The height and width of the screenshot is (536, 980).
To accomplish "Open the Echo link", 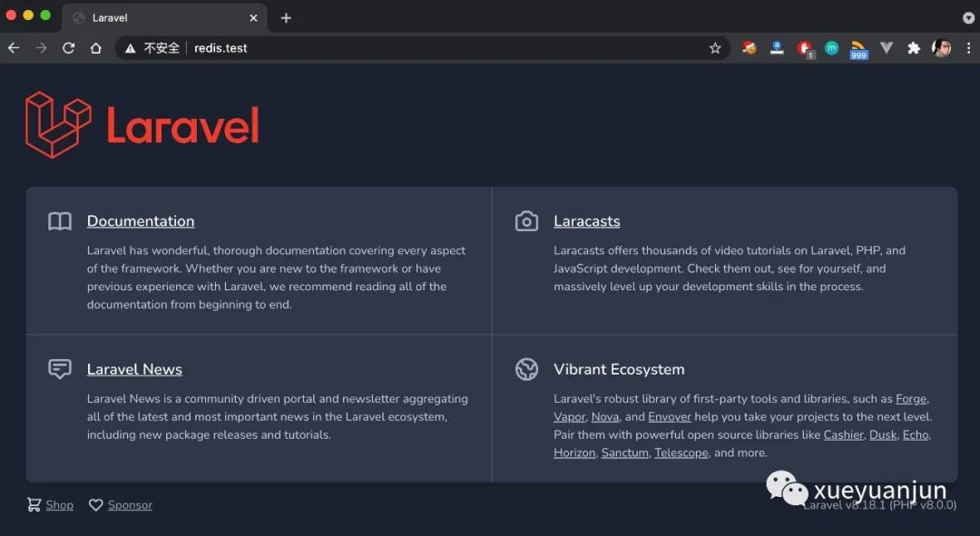I will click(x=916, y=434).
